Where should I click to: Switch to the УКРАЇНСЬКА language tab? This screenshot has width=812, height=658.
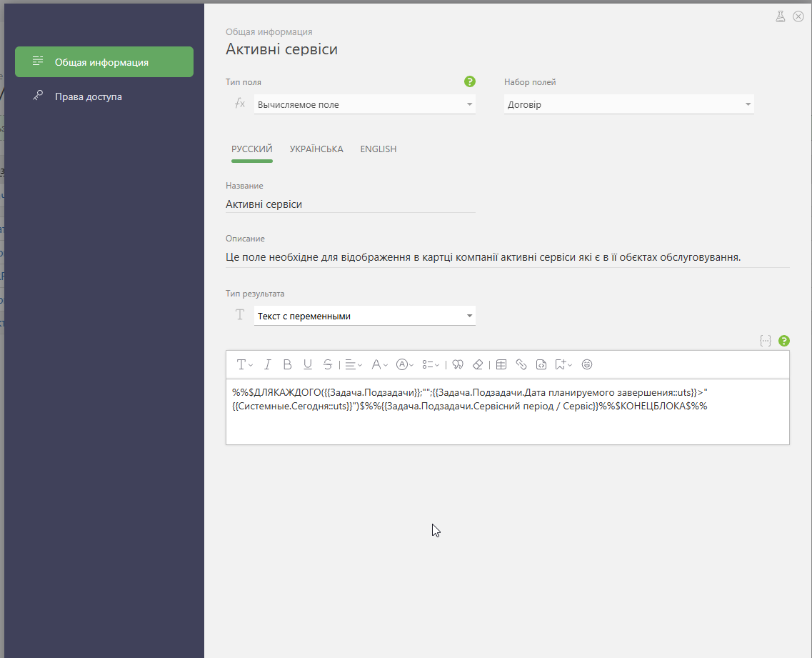click(x=316, y=149)
